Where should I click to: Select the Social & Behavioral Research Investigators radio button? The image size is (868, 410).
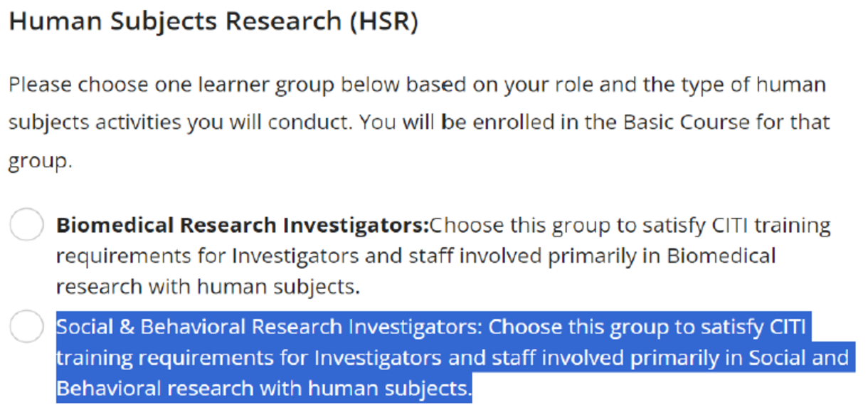click(x=27, y=327)
